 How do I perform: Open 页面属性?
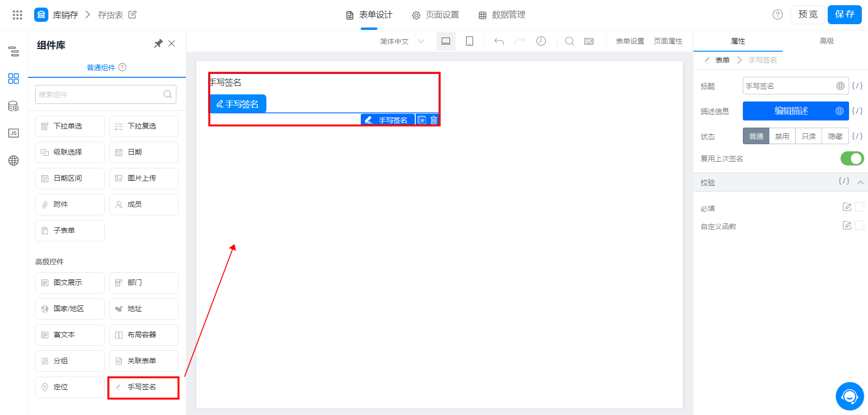[668, 41]
